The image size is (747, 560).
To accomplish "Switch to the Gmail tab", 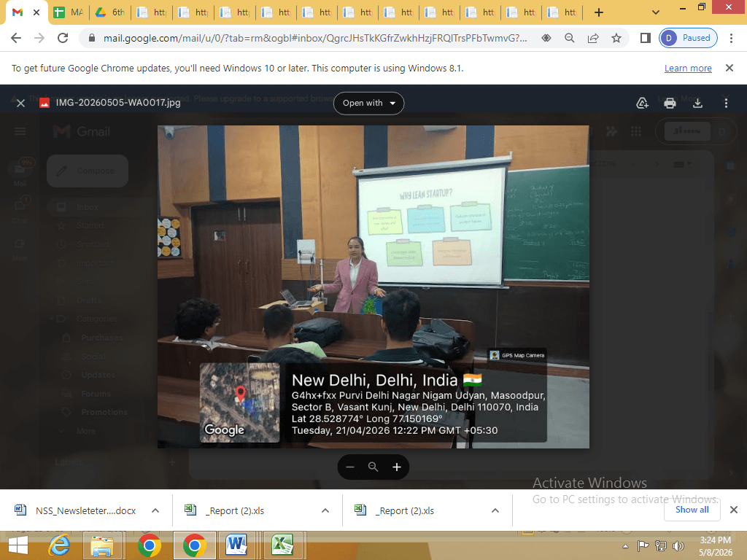I will pyautogui.click(x=18, y=12).
